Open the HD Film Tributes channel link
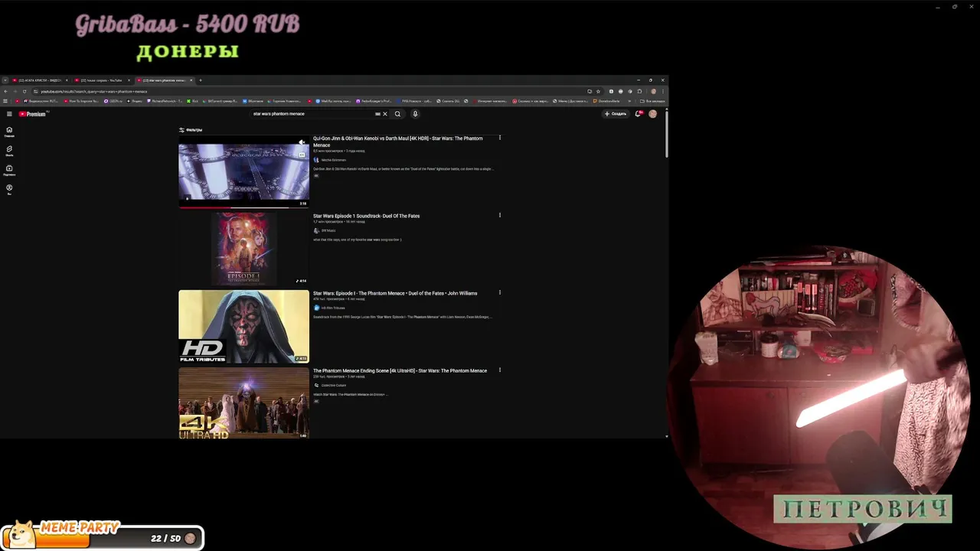Image resolution: width=980 pixels, height=551 pixels. 332,308
